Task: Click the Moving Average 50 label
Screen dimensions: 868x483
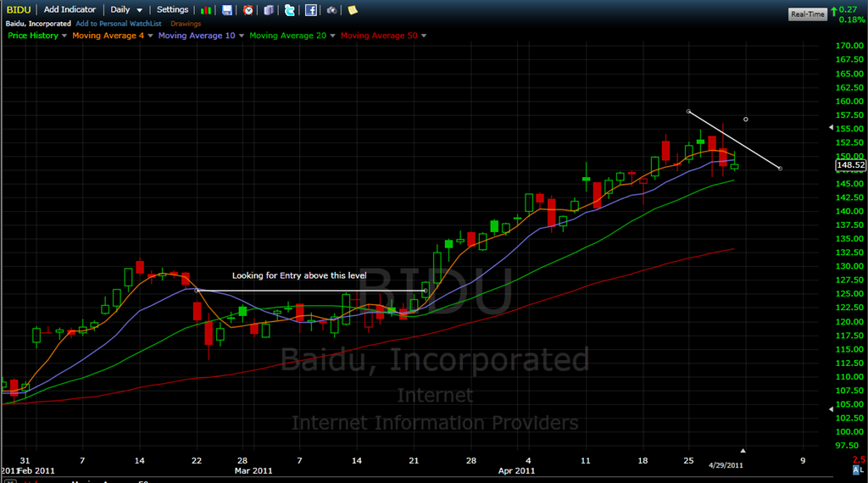Action: pos(379,36)
